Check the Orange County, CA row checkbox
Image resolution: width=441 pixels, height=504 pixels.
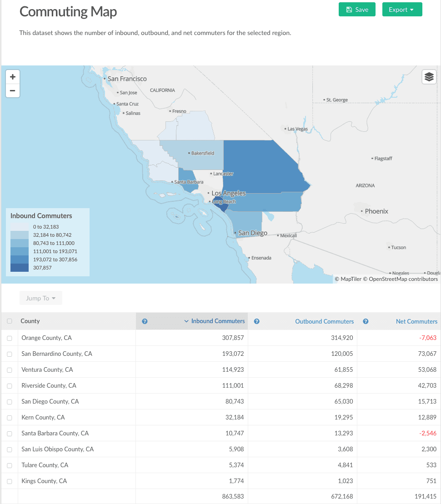coord(10,338)
